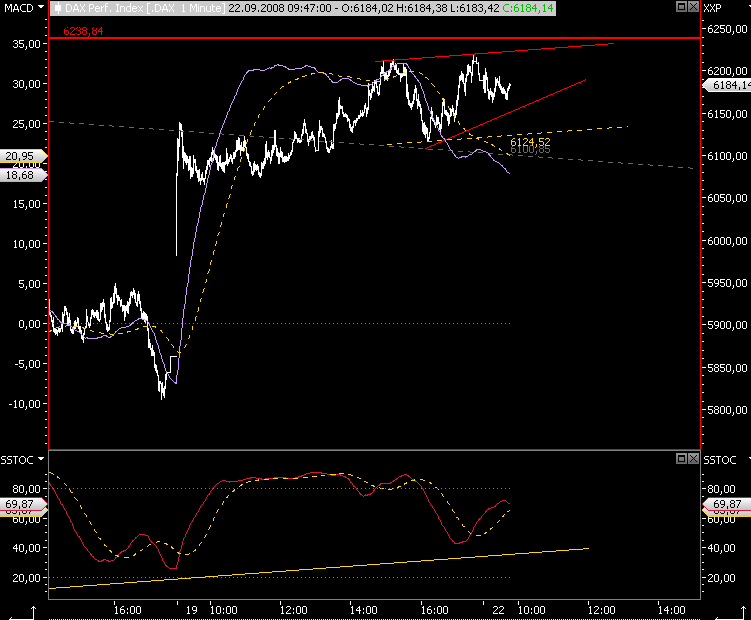751x620 pixels.
Task: Click the 35,00 MACD axis label
Action: [26, 44]
